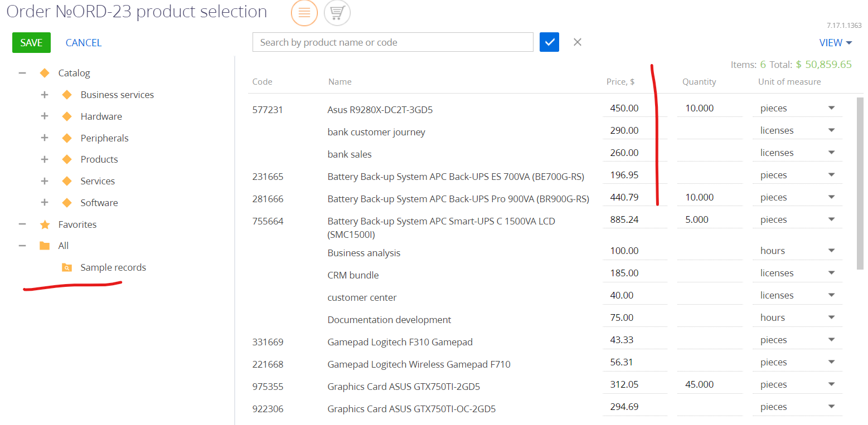Collapse the Catalog tree node

coord(22,73)
